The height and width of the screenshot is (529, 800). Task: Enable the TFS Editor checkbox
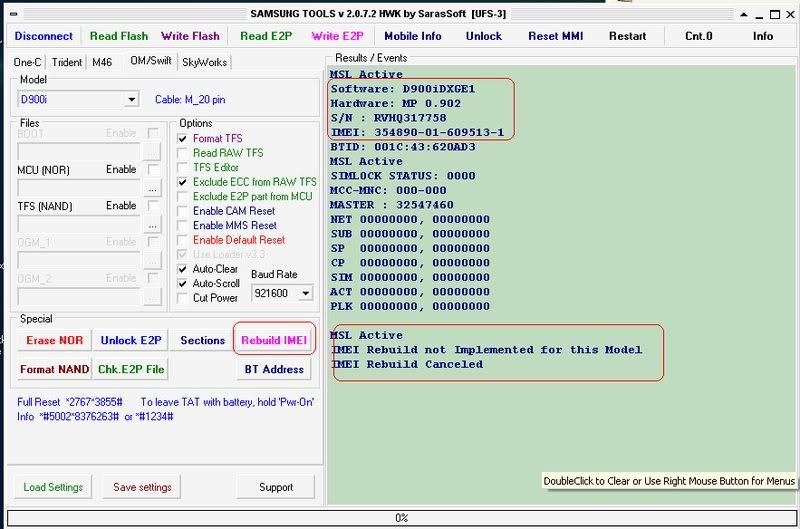tap(182, 167)
